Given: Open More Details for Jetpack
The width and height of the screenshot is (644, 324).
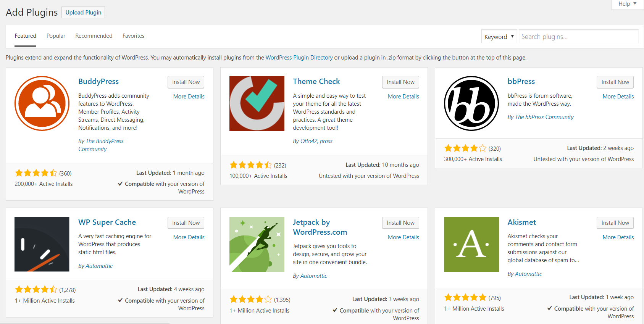Looking at the screenshot, I should pyautogui.click(x=404, y=237).
